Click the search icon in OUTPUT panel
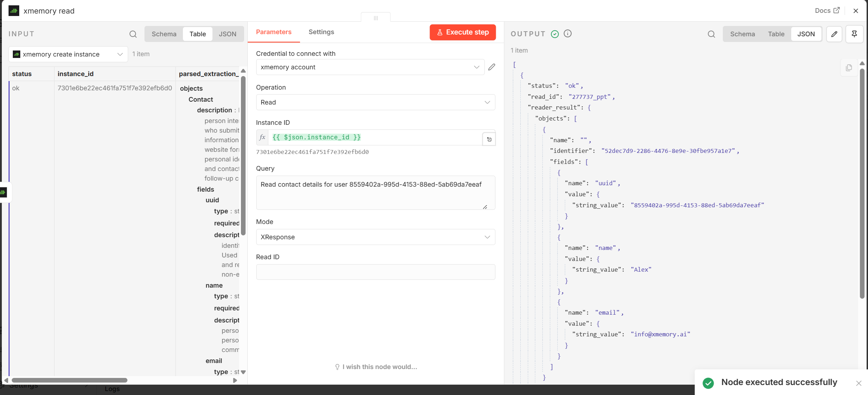The height and width of the screenshot is (395, 868). [x=711, y=34]
